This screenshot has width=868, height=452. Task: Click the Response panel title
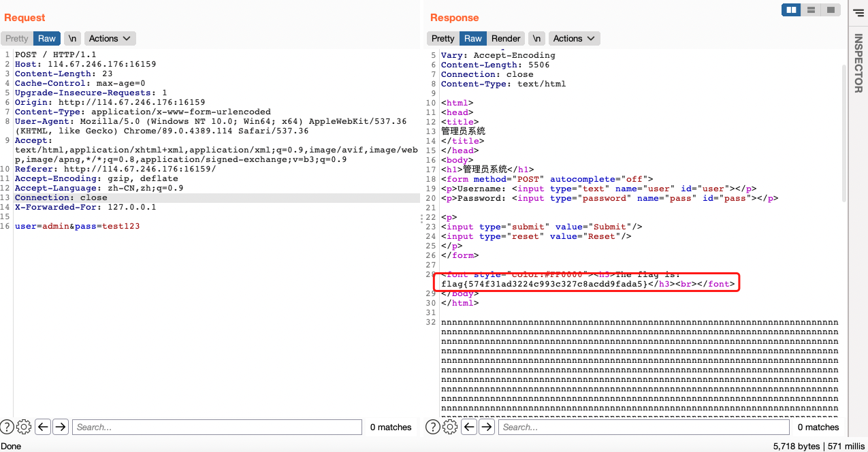pyautogui.click(x=454, y=18)
